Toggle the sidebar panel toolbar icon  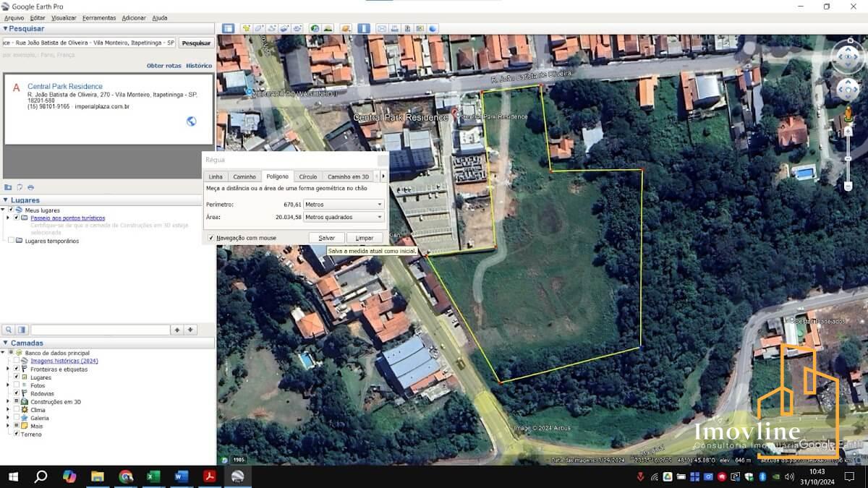click(229, 28)
